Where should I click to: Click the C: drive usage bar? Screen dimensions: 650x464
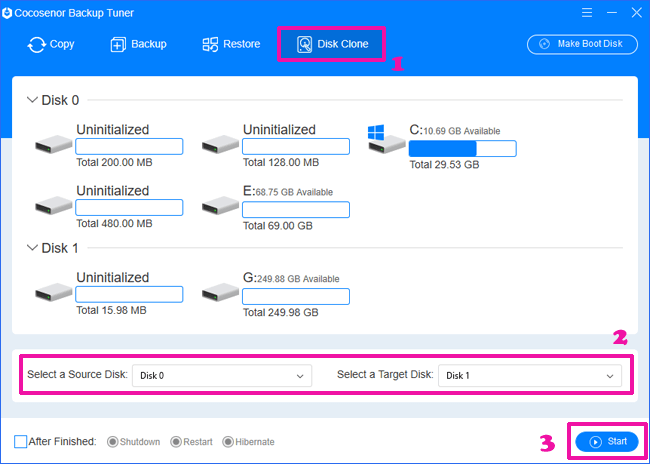click(x=462, y=148)
